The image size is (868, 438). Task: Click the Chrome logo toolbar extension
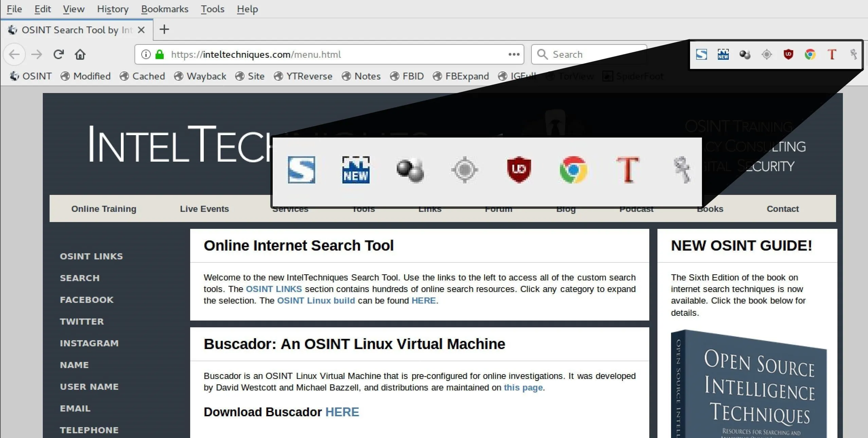coord(810,54)
